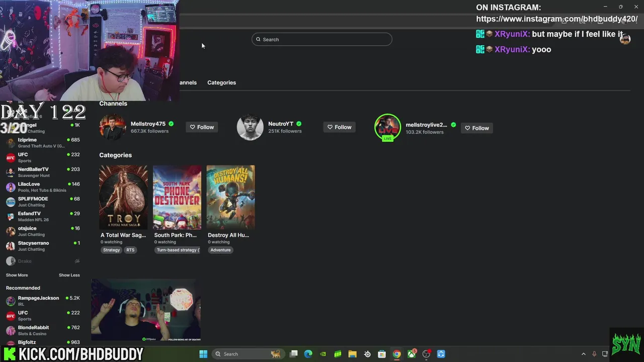
Task: Select the RTS tag under Troy
Action: [130, 250]
